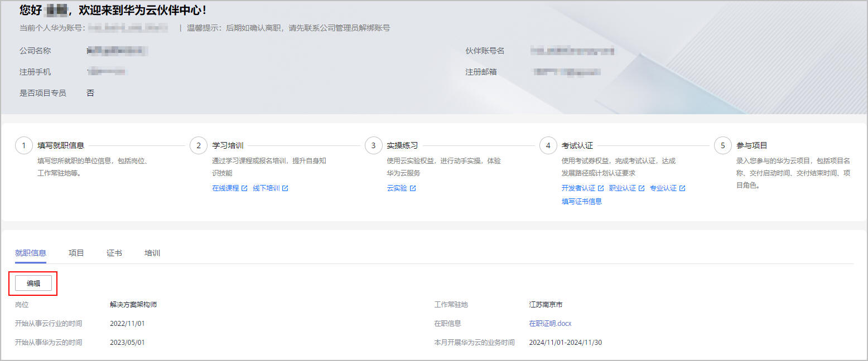Switch to the 培训 tab

point(152,253)
